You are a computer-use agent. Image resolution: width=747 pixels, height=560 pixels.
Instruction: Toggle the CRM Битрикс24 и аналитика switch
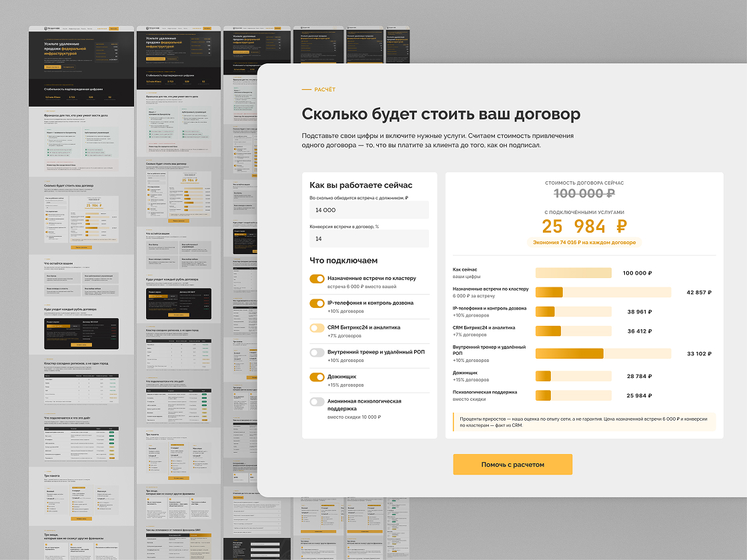click(317, 328)
